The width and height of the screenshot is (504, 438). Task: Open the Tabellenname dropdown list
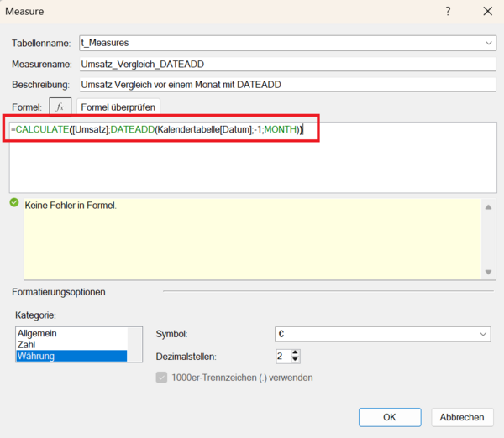tap(489, 43)
